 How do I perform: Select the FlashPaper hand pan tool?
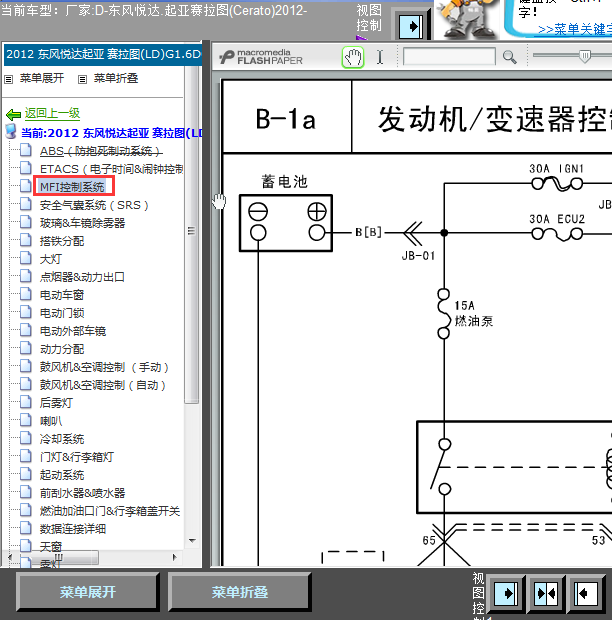click(x=353, y=57)
